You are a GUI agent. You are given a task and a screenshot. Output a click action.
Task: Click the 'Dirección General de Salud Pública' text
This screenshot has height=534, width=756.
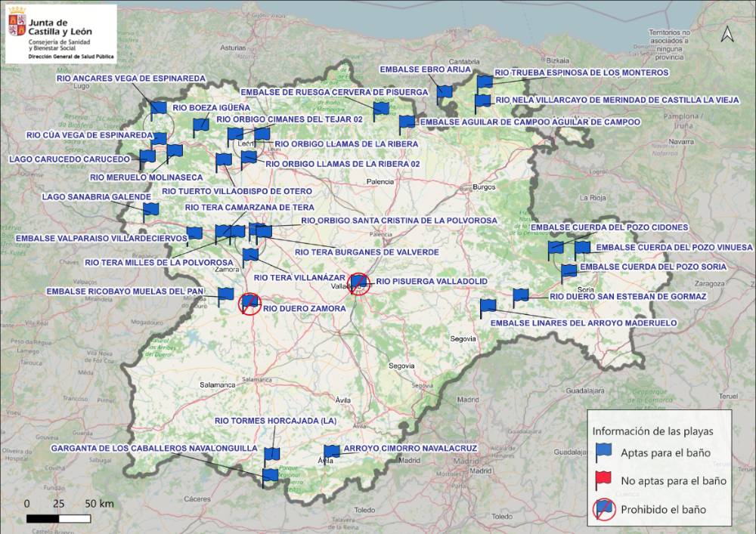(x=71, y=57)
